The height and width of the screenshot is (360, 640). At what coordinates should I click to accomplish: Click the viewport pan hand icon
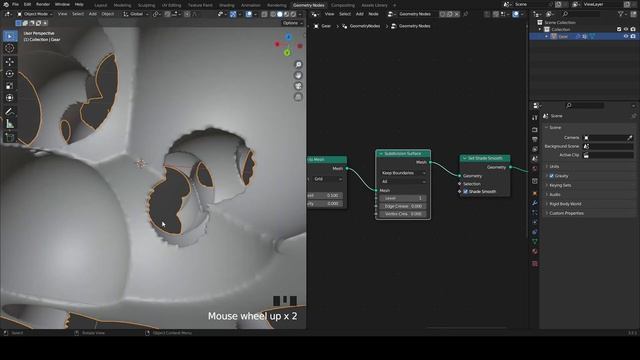pos(298,75)
